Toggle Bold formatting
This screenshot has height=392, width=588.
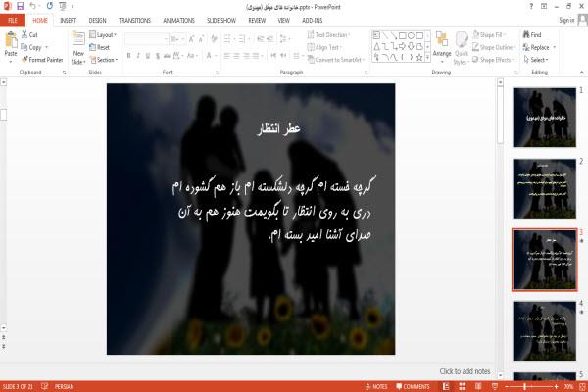point(128,56)
